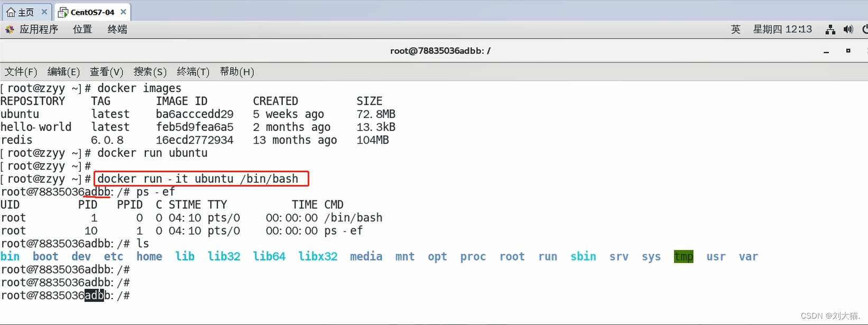Click the home directory name
The image size is (868, 325).
[x=149, y=256]
